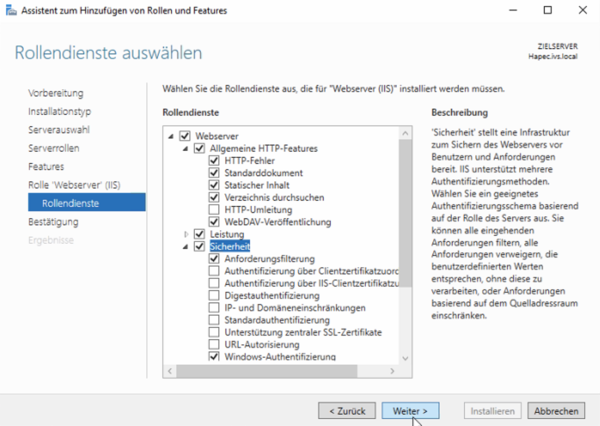Minimize the wizard window
Image resolution: width=600 pixels, height=426 pixels.
(x=513, y=10)
